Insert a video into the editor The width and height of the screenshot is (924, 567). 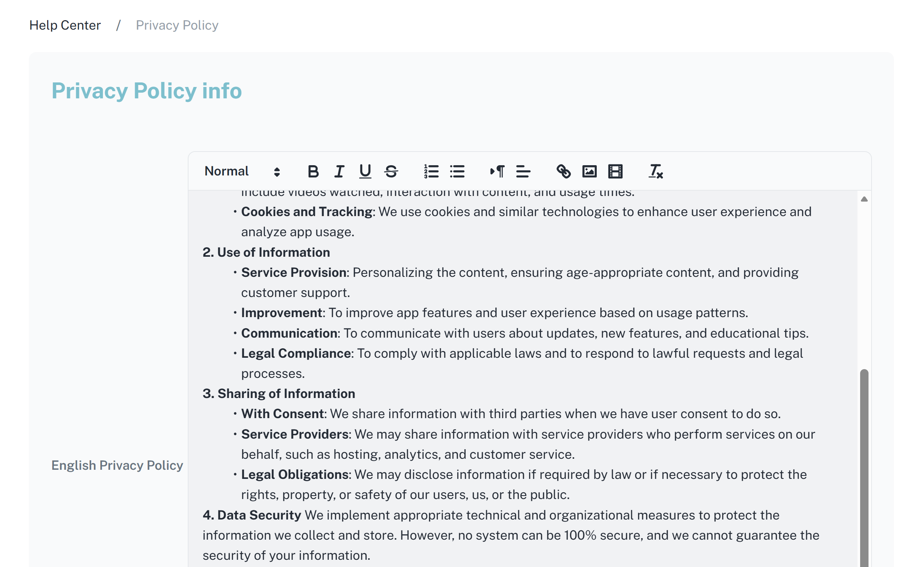pyautogui.click(x=615, y=171)
